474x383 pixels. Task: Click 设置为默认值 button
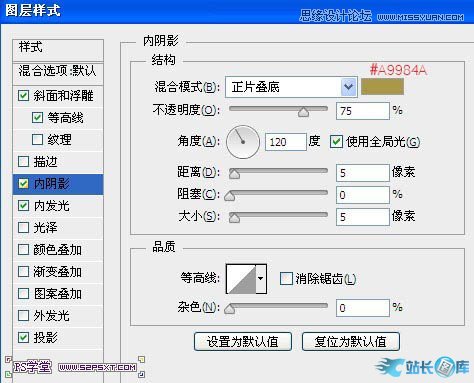click(243, 341)
